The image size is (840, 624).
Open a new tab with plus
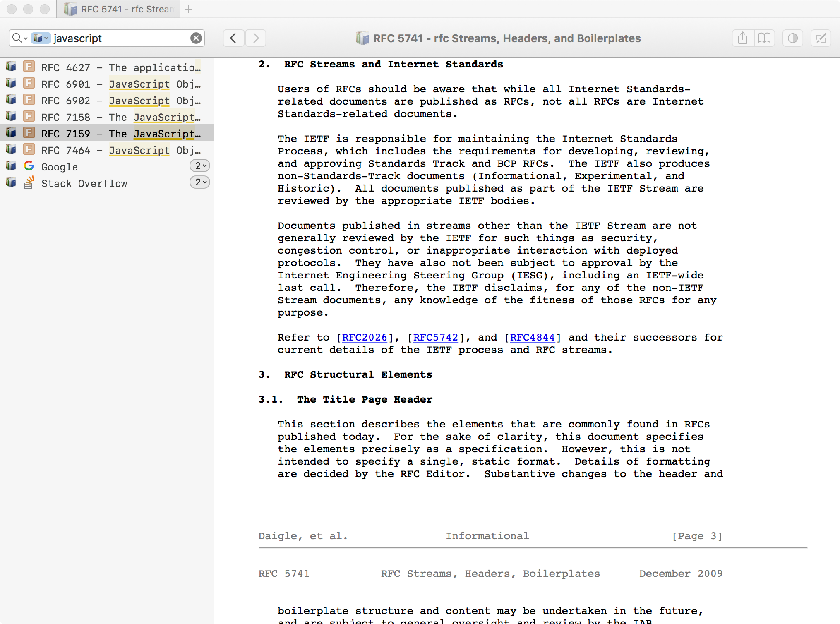189,9
